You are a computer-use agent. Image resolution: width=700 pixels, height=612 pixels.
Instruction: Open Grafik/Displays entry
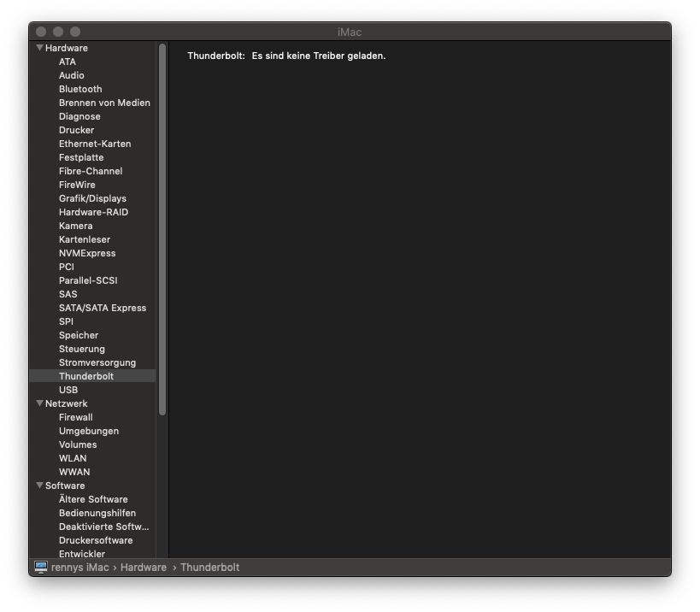(x=92, y=198)
